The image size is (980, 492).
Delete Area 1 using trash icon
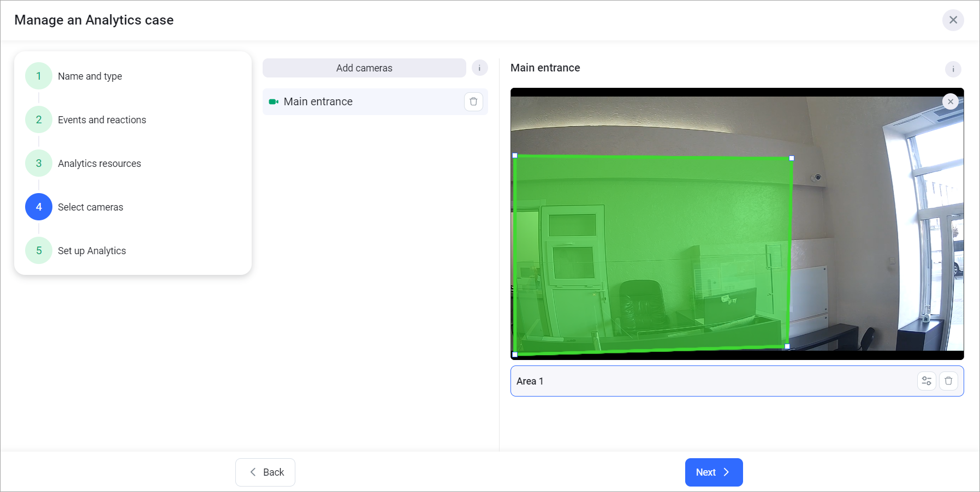pyautogui.click(x=948, y=381)
